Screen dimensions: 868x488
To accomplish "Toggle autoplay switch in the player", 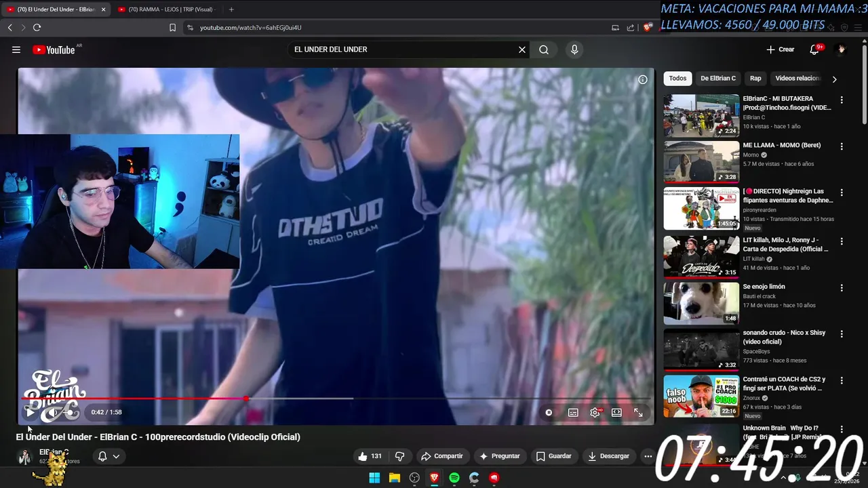I will 549,412.
